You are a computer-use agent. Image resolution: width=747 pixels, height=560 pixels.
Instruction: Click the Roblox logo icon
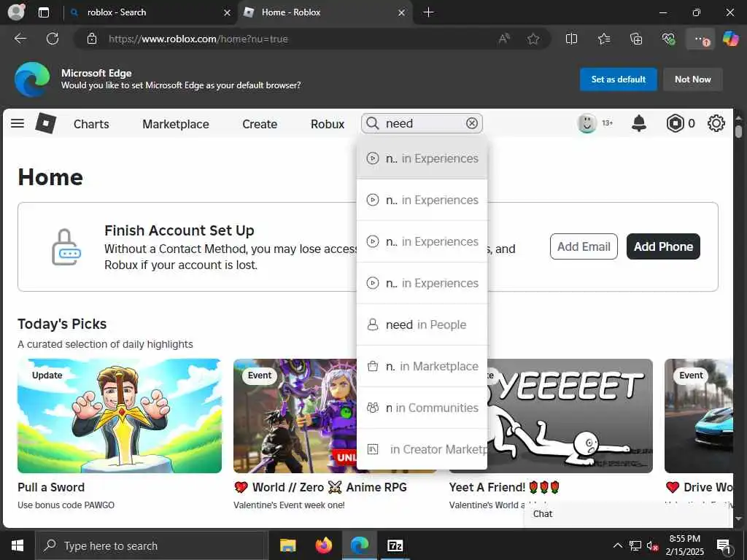(x=46, y=124)
